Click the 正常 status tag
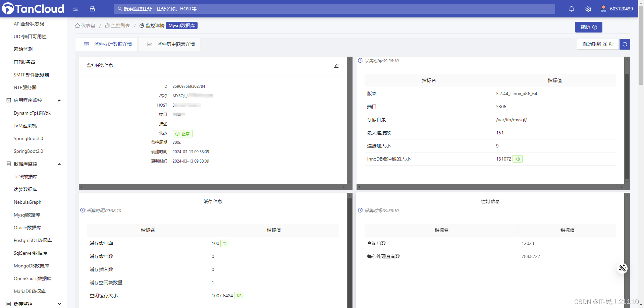The image size is (644, 308). click(x=182, y=134)
